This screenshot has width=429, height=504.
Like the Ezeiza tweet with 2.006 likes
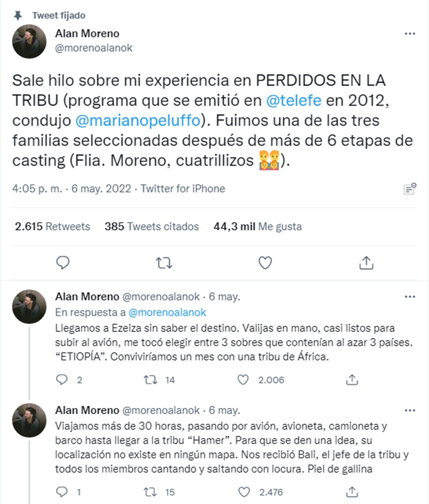pyautogui.click(x=243, y=380)
